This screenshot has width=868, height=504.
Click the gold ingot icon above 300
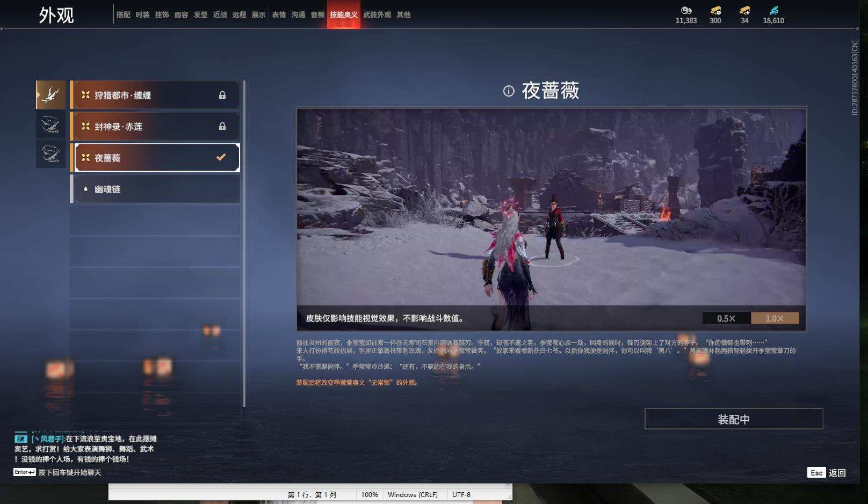(715, 10)
